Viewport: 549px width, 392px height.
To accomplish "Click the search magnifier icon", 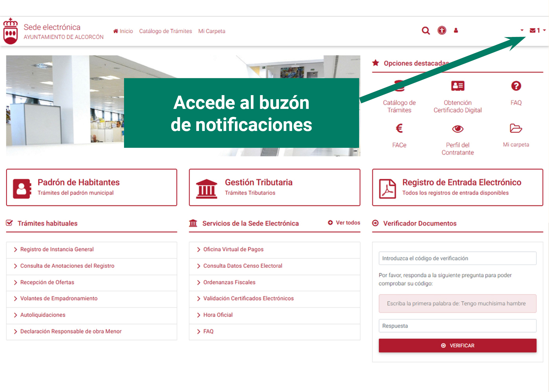I will (x=426, y=31).
